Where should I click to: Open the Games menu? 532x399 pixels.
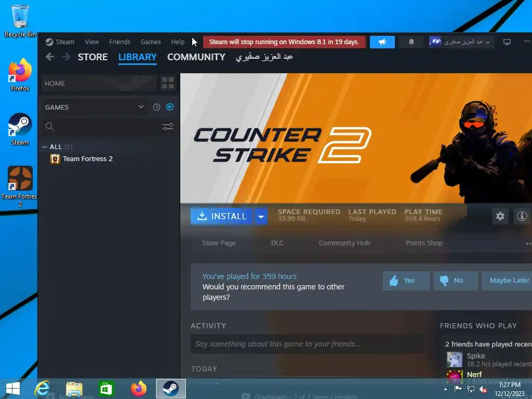point(151,42)
